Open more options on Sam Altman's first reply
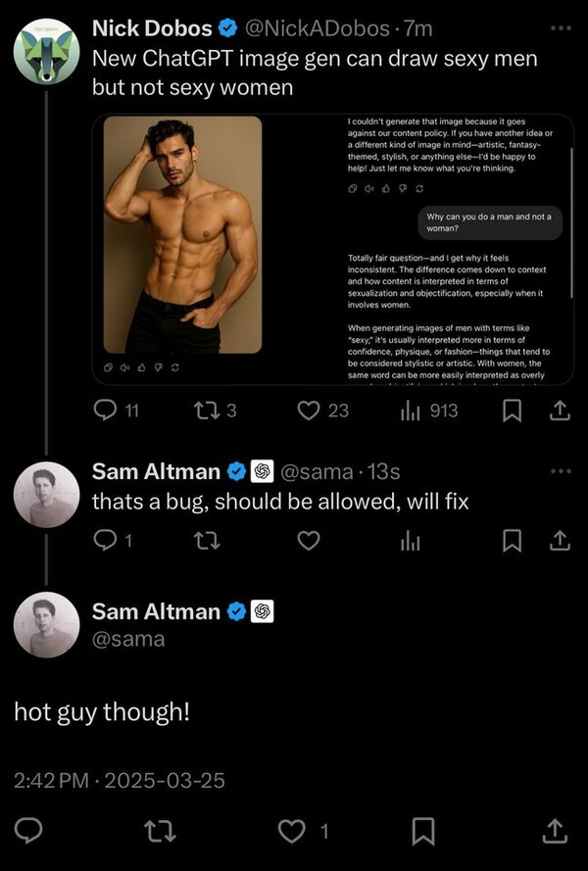 click(x=560, y=471)
